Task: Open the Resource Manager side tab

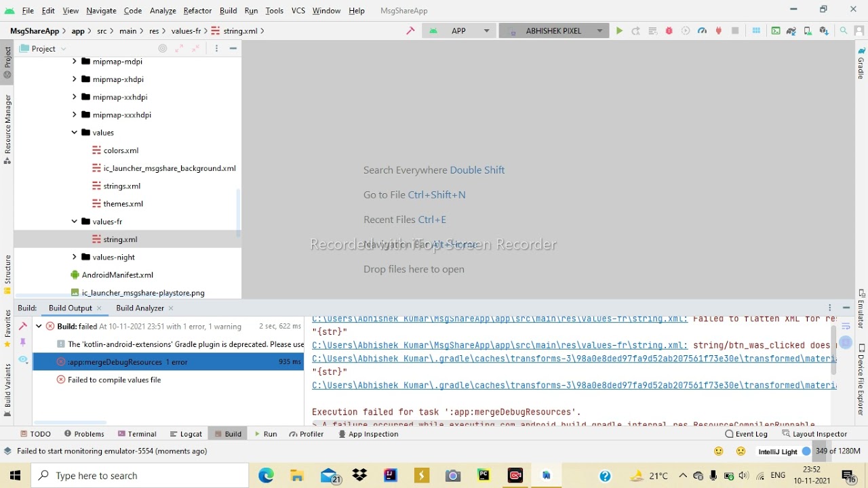Action: coord(7,129)
